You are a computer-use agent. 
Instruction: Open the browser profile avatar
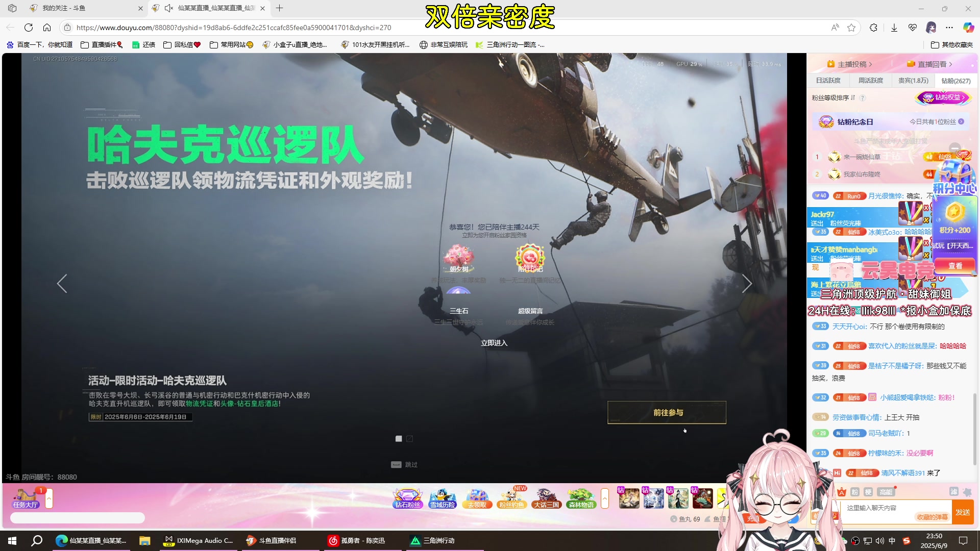click(931, 28)
